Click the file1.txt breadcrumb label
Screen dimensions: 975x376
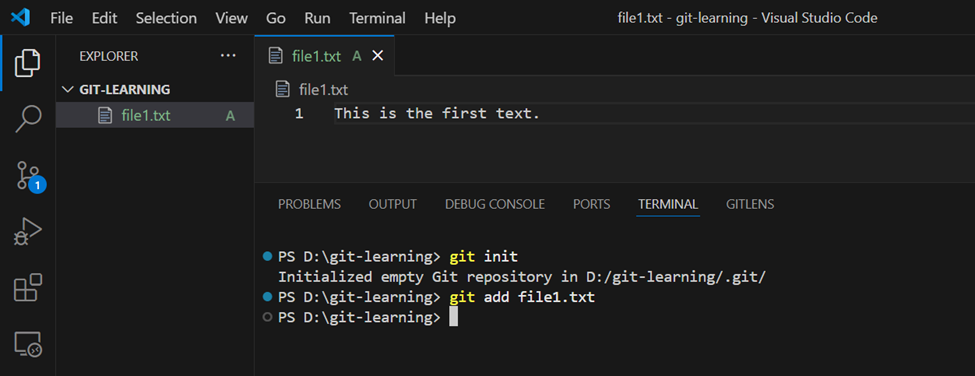coord(323,90)
